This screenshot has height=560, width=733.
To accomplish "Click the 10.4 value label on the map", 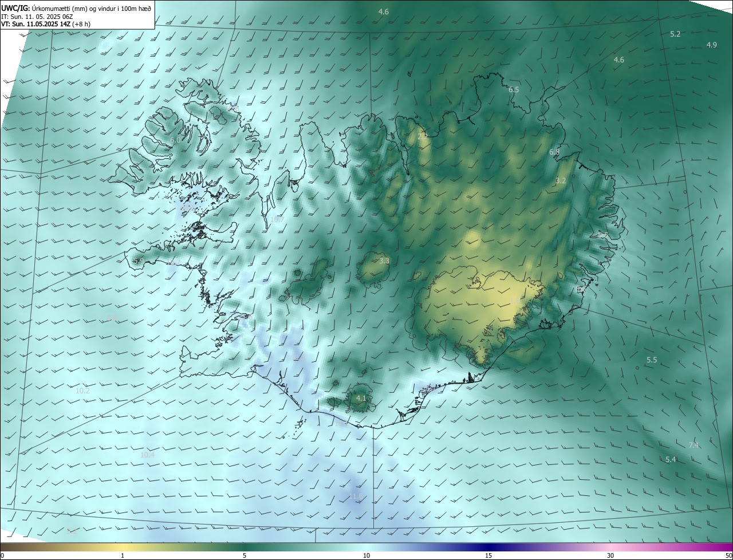I will point(147,455).
